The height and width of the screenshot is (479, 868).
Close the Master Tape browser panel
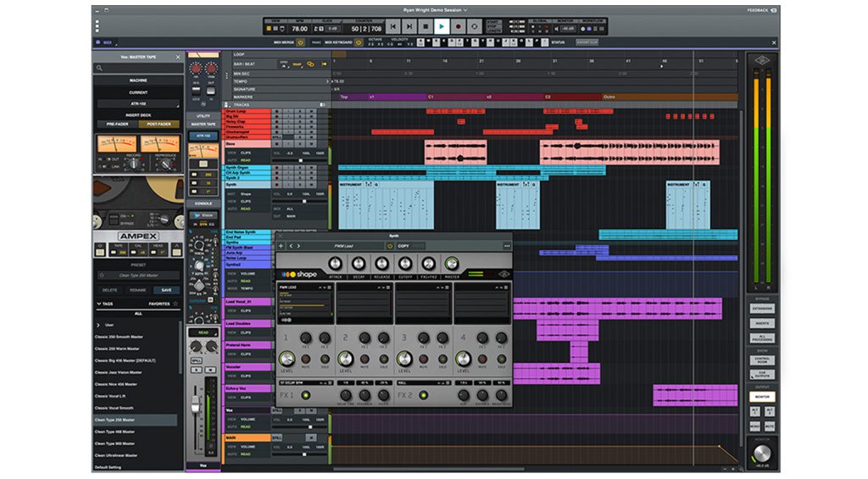(177, 57)
